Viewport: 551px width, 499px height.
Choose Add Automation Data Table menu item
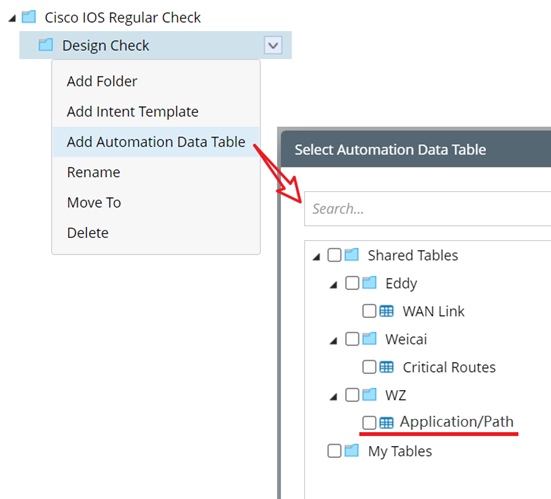[x=156, y=142]
